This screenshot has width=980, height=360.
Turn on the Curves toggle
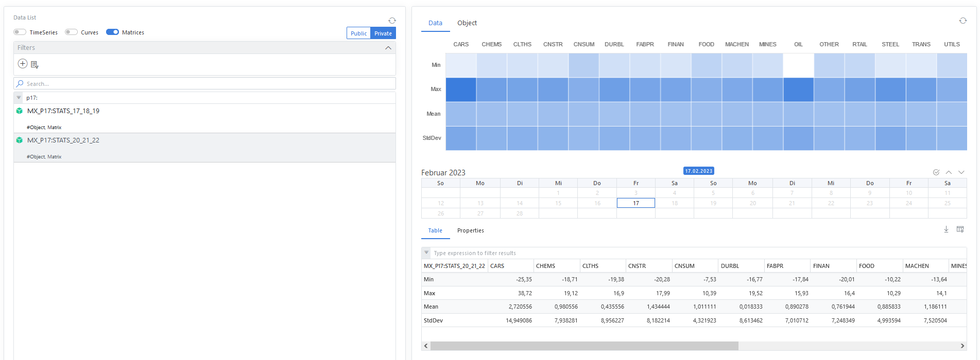click(72, 32)
